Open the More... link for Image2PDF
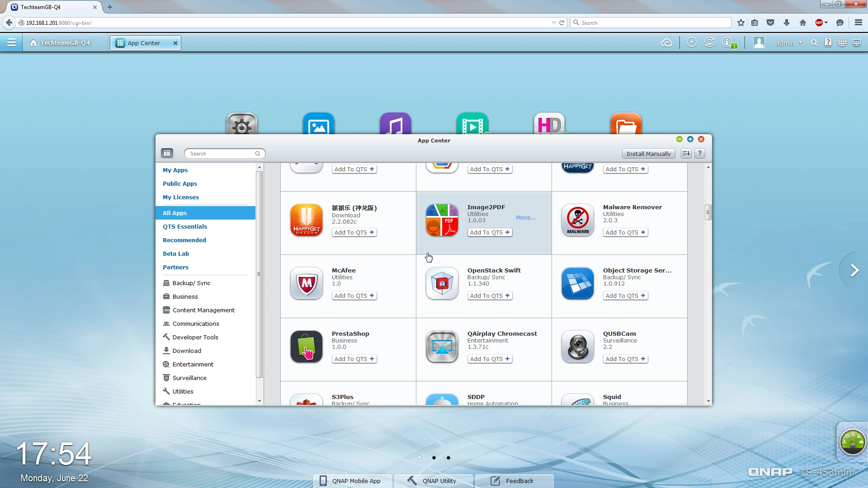The image size is (868, 488). click(x=525, y=217)
